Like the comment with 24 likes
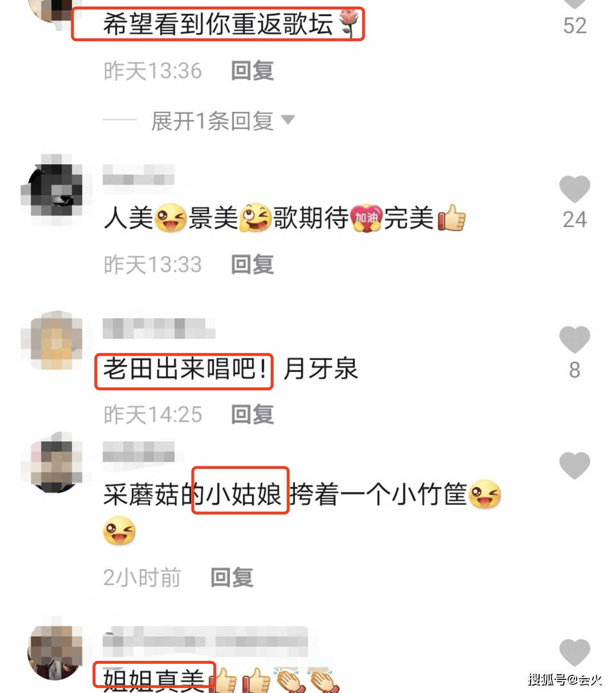 [574, 189]
